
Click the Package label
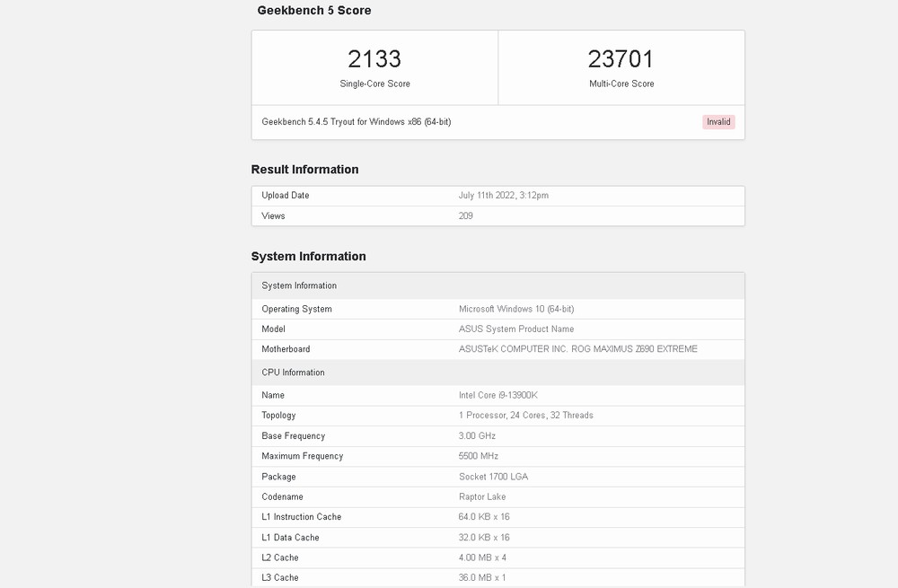278,477
